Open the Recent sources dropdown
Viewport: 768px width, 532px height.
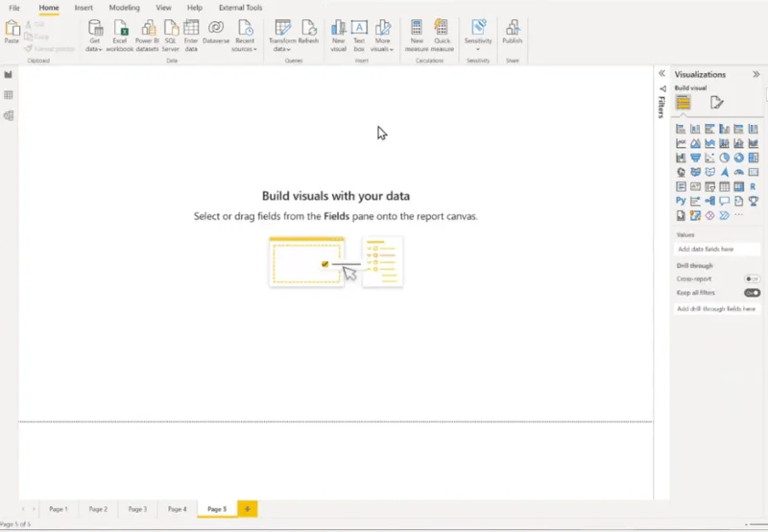pyautogui.click(x=245, y=36)
